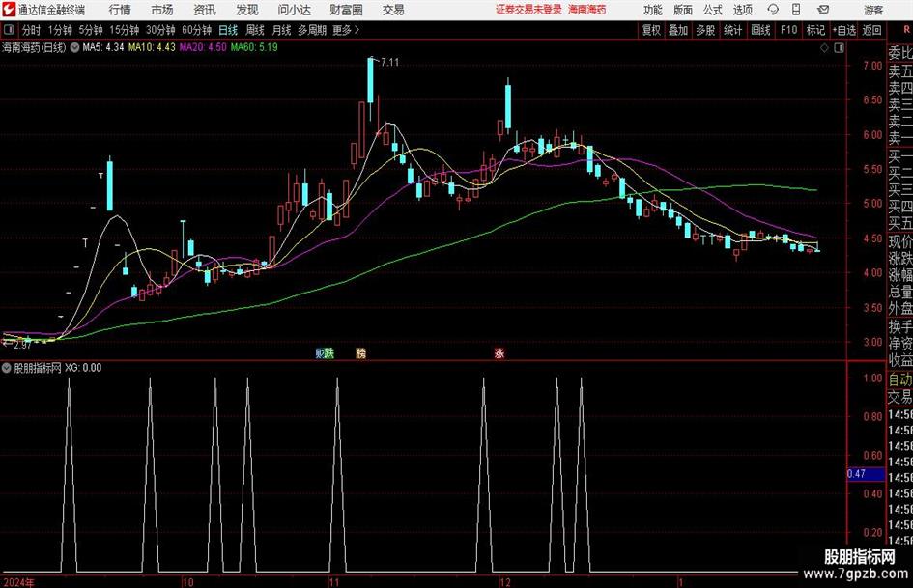Switch to 15分钟 chart period

pos(124,30)
